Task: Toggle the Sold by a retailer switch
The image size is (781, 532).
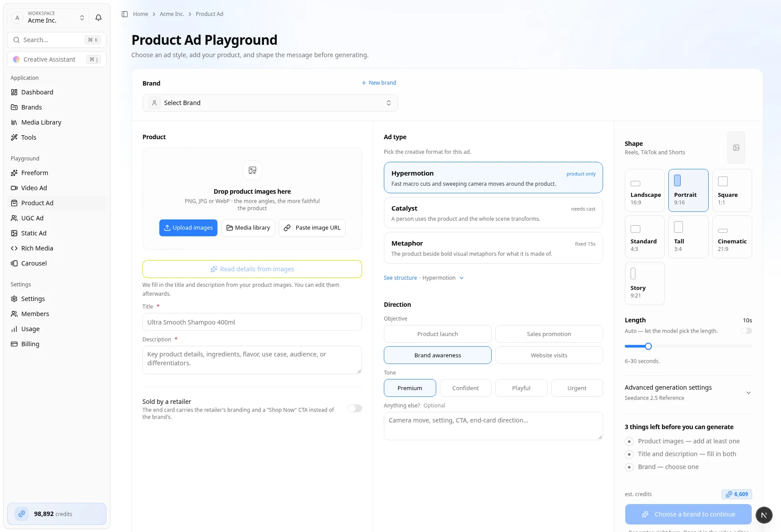Action: [x=355, y=408]
